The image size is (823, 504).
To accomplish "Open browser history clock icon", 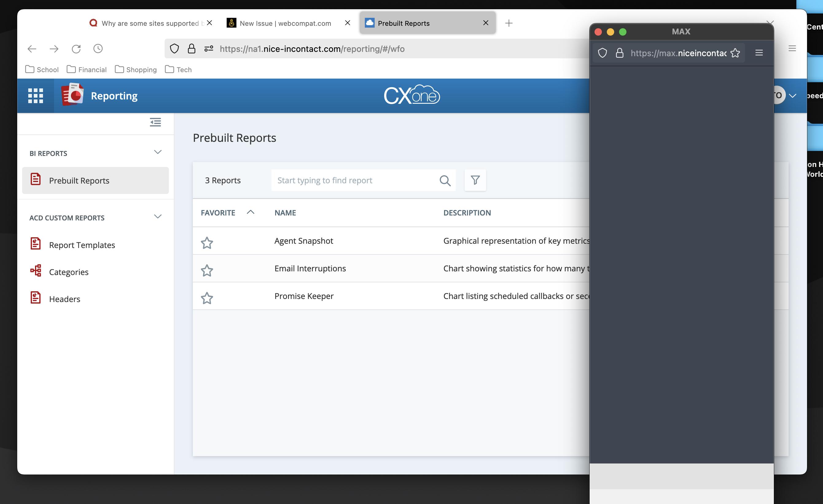I will pyautogui.click(x=98, y=49).
